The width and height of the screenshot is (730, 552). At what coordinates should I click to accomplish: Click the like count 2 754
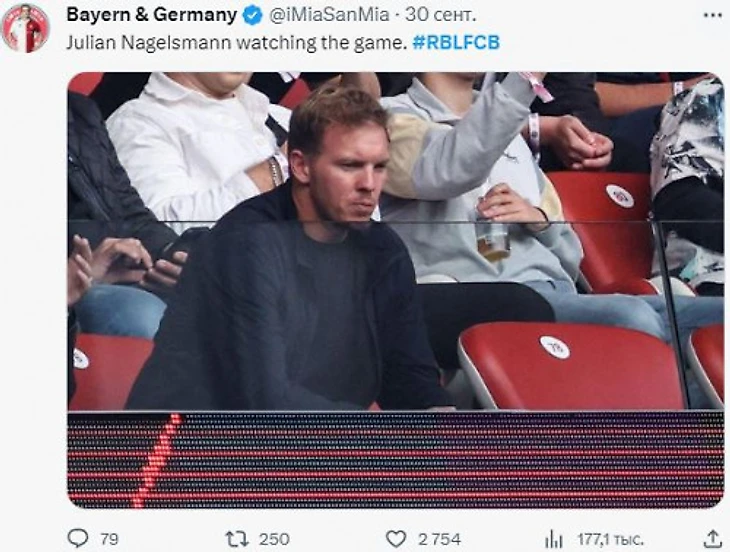(x=439, y=539)
